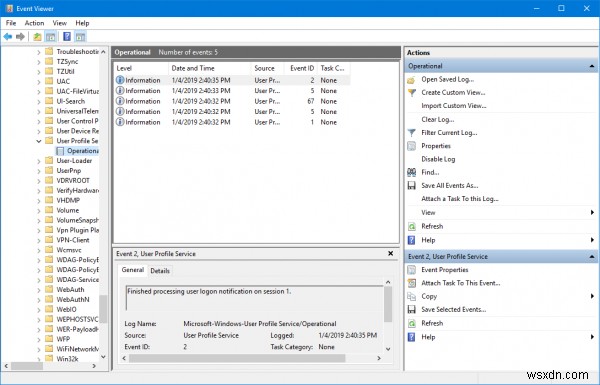This screenshot has width=600, height=385.
Task: Click the Filter Current Log funnel icon
Action: [411, 133]
